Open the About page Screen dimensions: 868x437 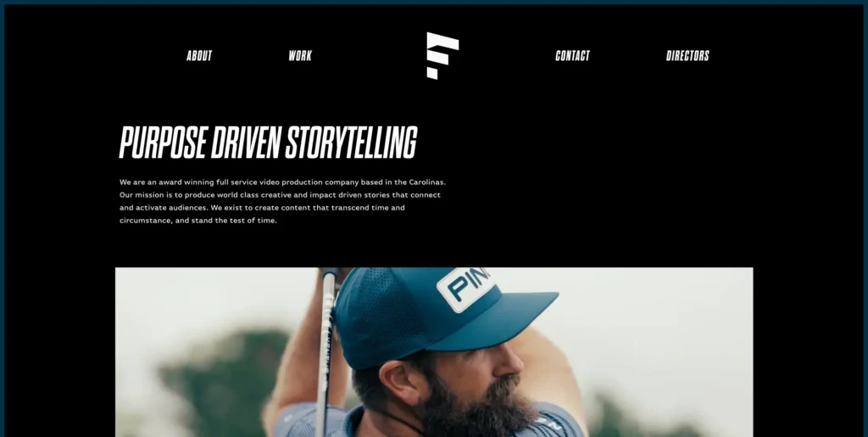click(x=199, y=55)
